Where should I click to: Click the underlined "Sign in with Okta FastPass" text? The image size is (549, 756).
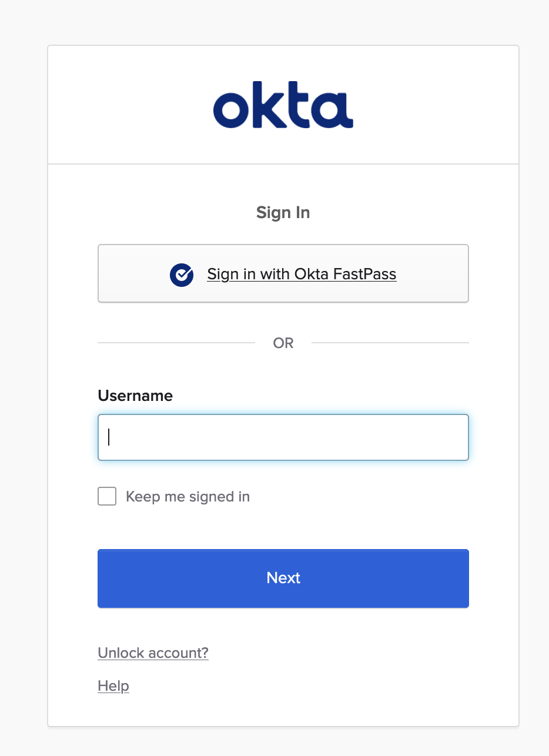tap(302, 275)
